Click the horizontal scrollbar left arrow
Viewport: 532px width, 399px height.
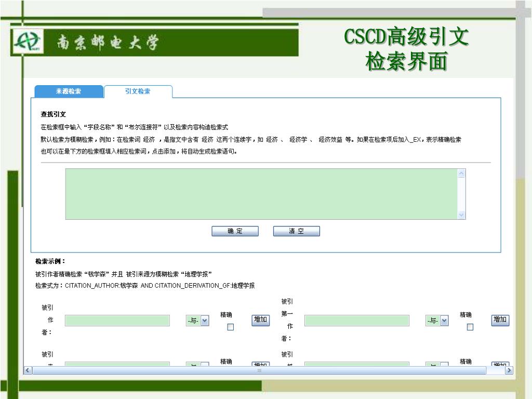pyautogui.click(x=28, y=370)
